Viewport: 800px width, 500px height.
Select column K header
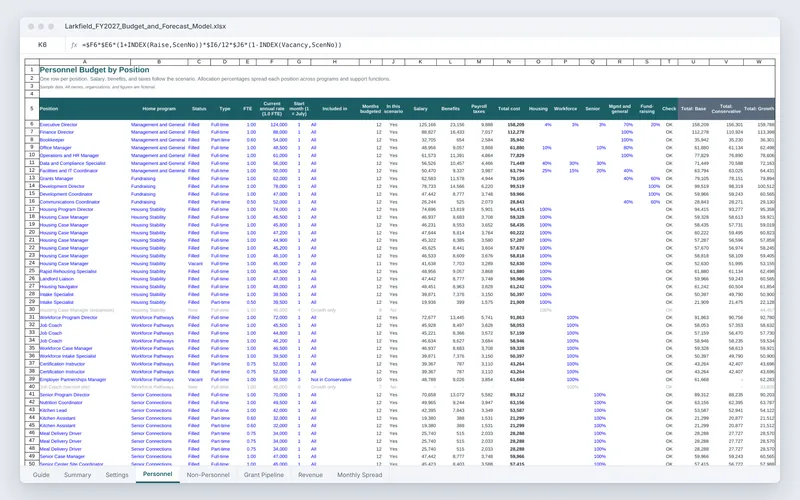click(x=420, y=62)
